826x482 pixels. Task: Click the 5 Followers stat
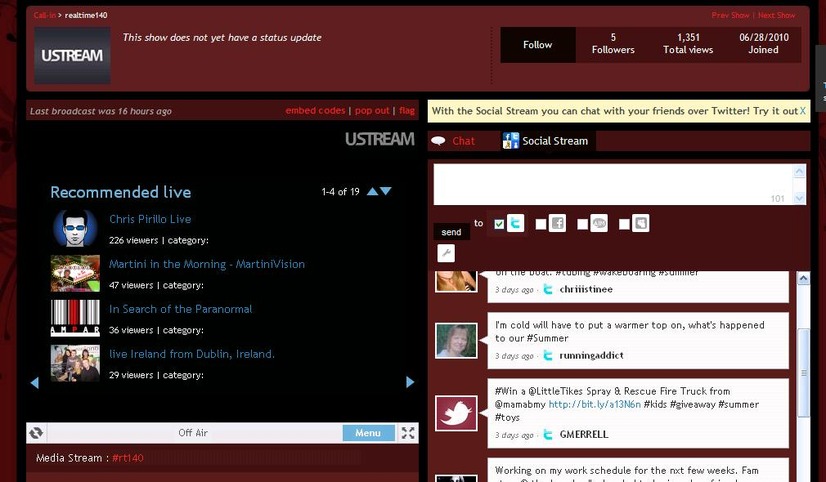[x=613, y=44]
